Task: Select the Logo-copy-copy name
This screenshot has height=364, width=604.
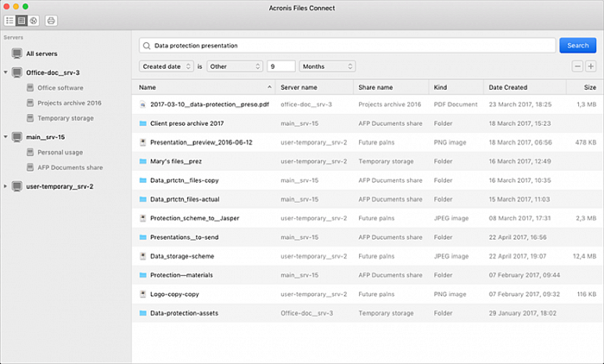Action: click(174, 294)
